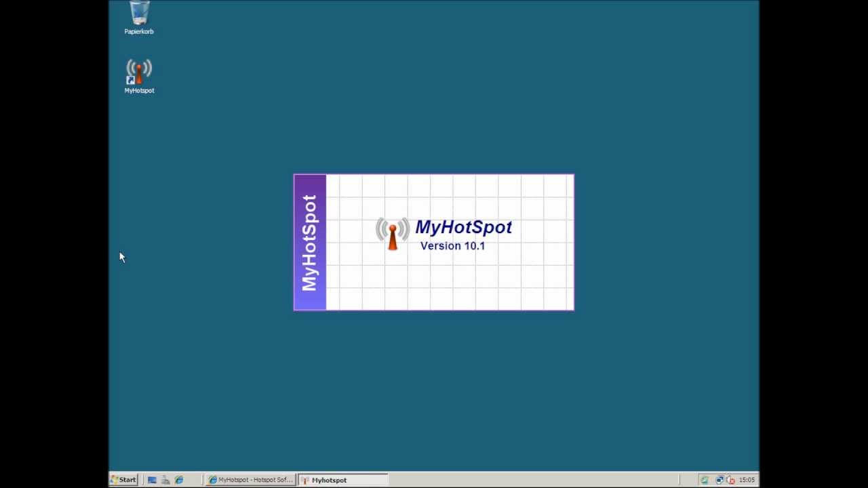868x488 pixels.
Task: Click Version 10.1 text on splash
Action: (452, 246)
